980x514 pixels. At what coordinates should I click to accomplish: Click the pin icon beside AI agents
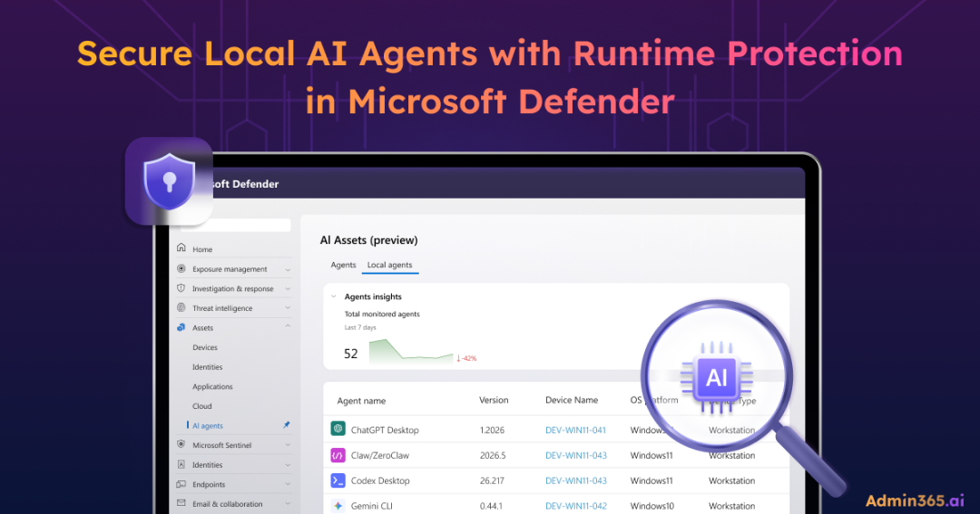[x=287, y=424]
